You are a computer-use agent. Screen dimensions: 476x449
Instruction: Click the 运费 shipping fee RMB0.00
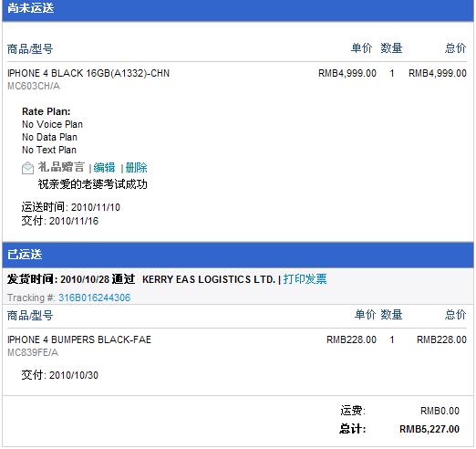[x=440, y=411]
